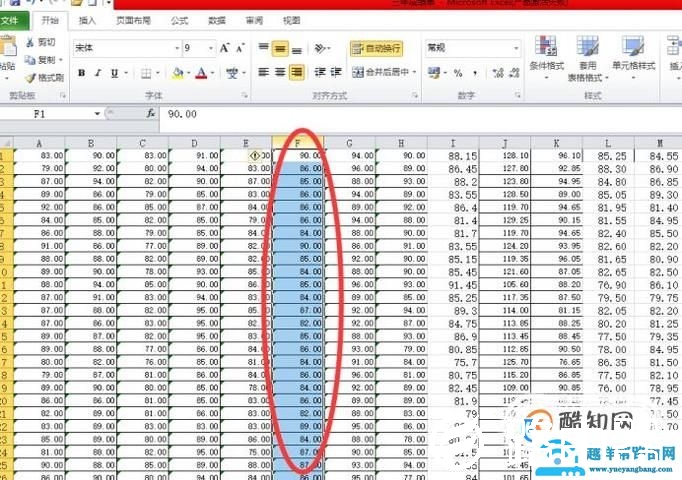Open 条件格式 conditional formatting
This screenshot has height=480, width=682.
[x=547, y=57]
